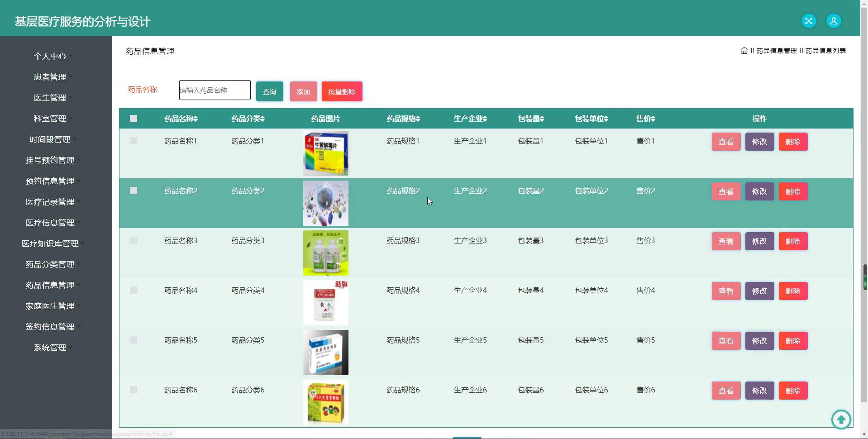Open 家庭医生管理 in sidebar
This screenshot has height=439, width=868.
pos(53,306)
